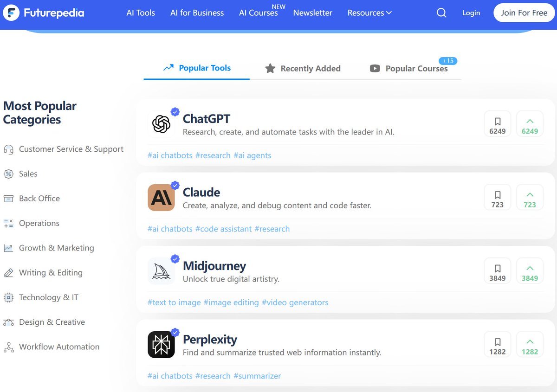557x392 pixels.
Task: Bookmark ChatGPT
Action: point(498,124)
